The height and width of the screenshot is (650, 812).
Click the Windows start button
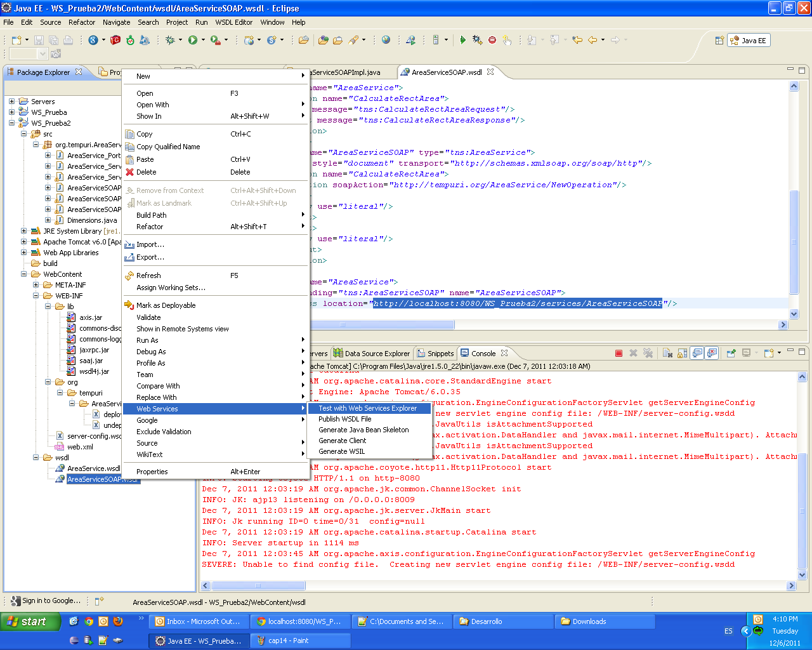[x=30, y=621]
